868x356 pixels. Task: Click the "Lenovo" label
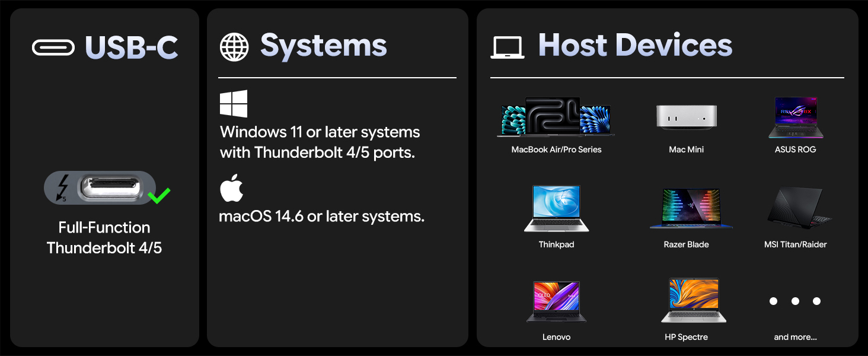click(x=556, y=337)
